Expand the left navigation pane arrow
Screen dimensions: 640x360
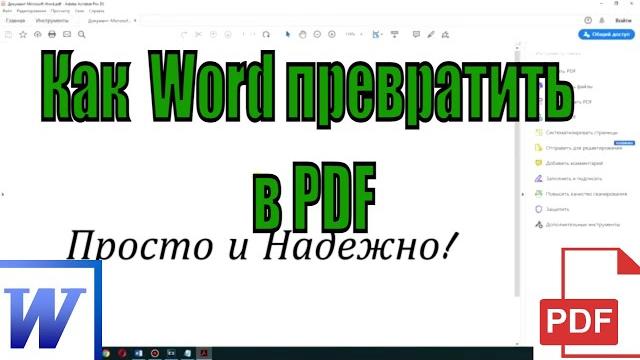[3, 194]
